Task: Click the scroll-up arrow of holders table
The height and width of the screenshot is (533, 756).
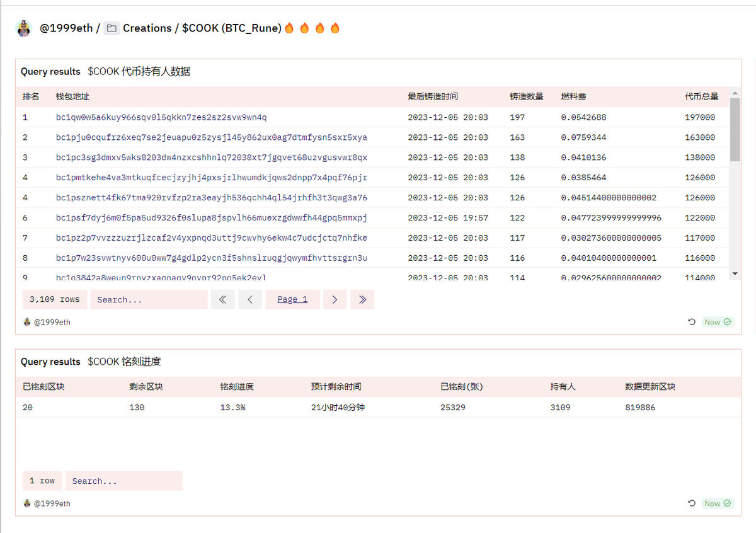Action: click(735, 93)
